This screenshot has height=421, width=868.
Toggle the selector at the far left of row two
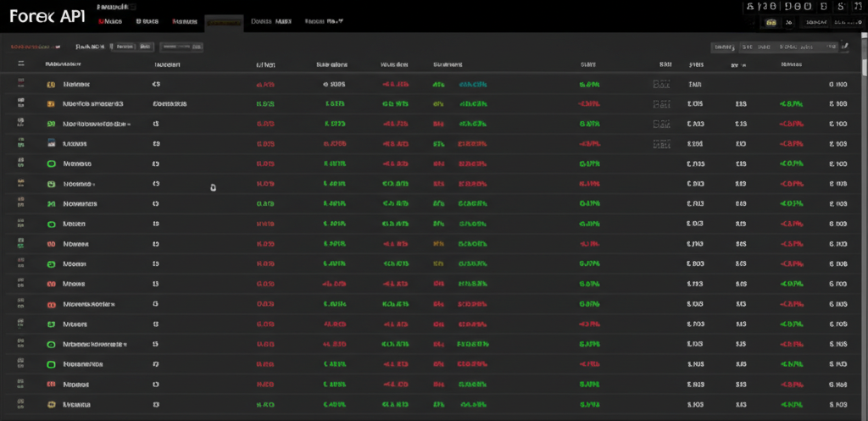[x=21, y=104]
